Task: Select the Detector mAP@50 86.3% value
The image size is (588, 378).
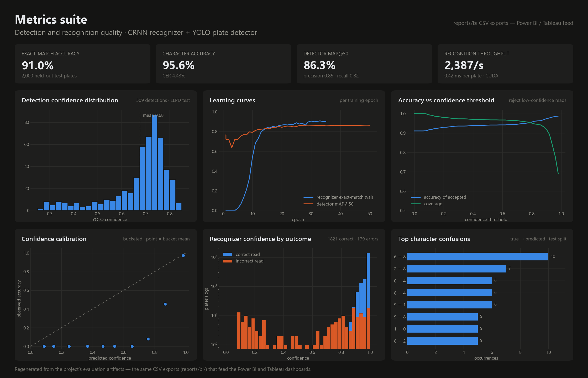Action: 319,65
